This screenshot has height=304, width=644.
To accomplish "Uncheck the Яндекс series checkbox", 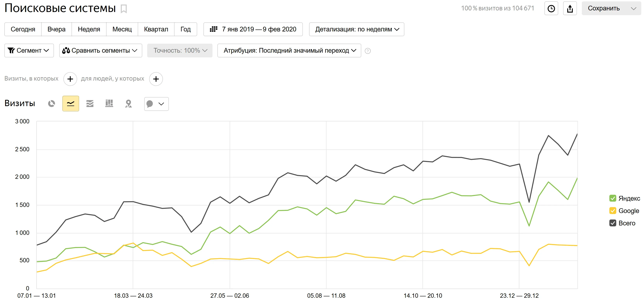I will click(x=613, y=198).
